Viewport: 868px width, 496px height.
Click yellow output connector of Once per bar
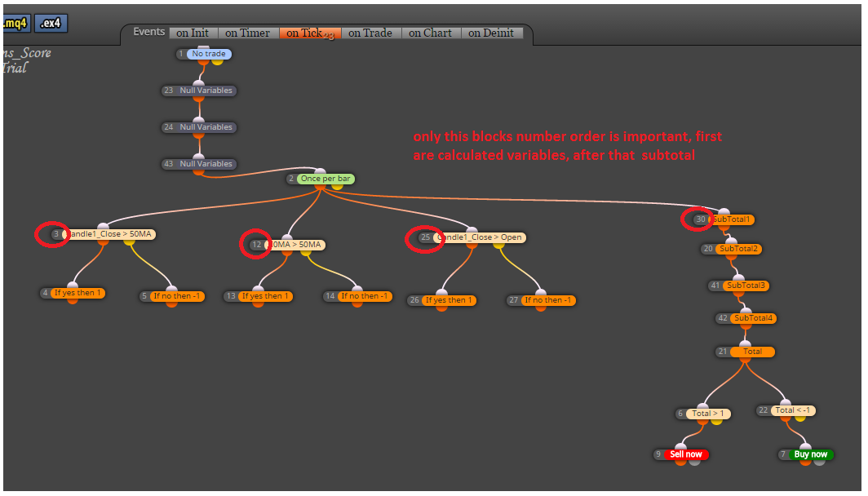pos(337,186)
